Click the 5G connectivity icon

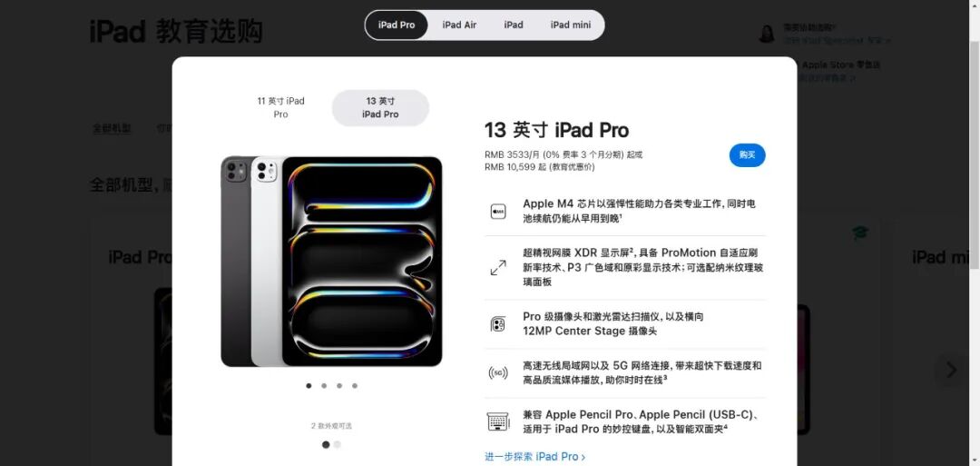click(498, 373)
